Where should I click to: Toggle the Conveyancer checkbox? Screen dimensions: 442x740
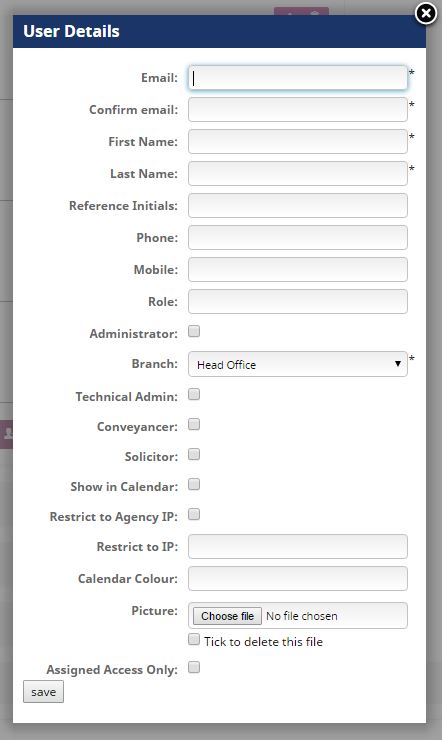coord(194,424)
